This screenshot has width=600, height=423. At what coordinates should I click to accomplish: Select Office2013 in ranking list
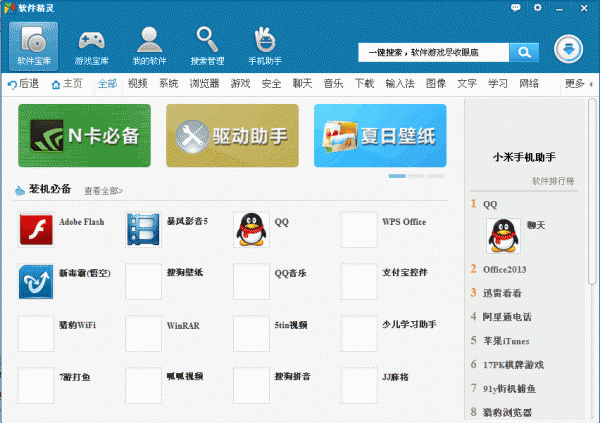(504, 269)
